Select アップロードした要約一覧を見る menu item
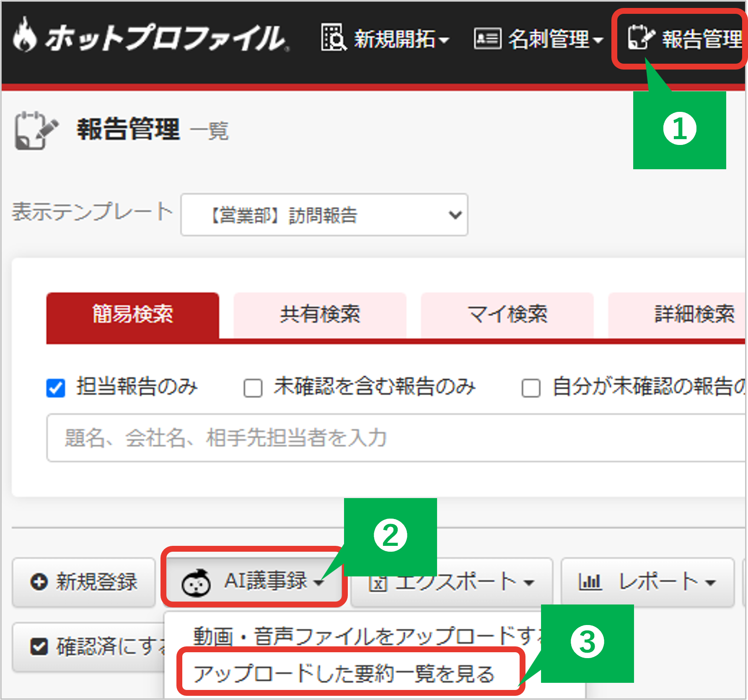The height and width of the screenshot is (700, 748). (x=344, y=673)
